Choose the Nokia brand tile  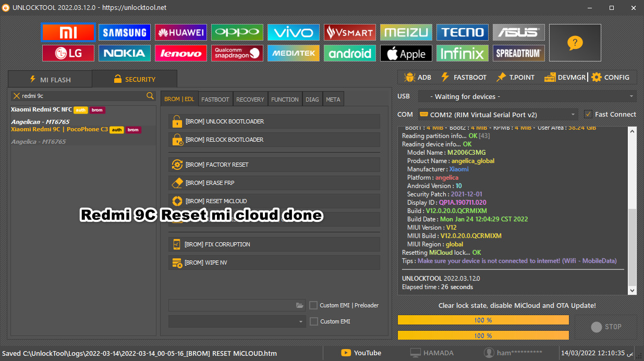pyautogui.click(x=125, y=53)
